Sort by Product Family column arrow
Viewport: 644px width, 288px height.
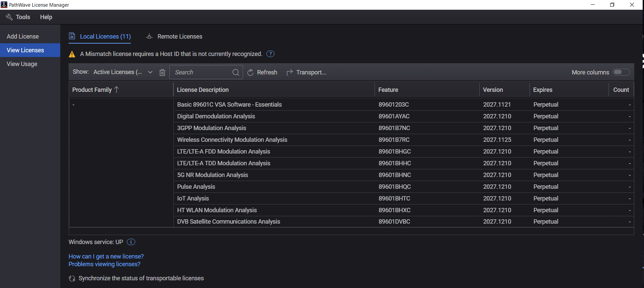tap(116, 90)
